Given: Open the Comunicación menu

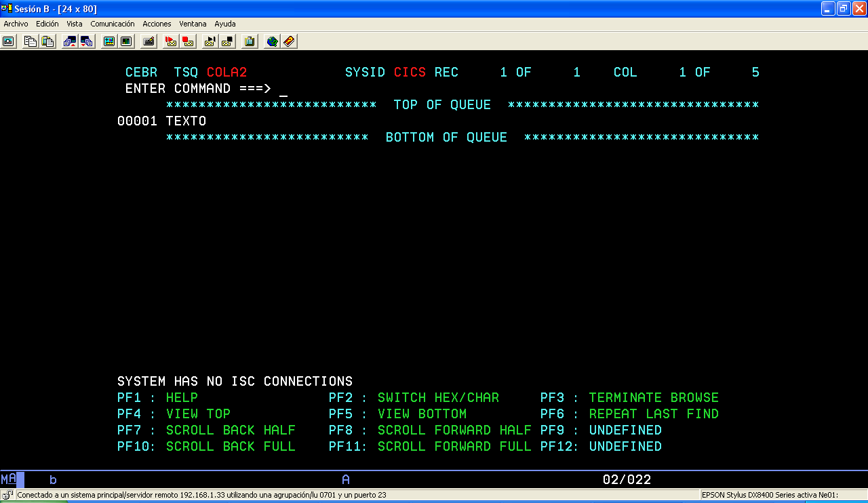Looking at the screenshot, I should [112, 23].
